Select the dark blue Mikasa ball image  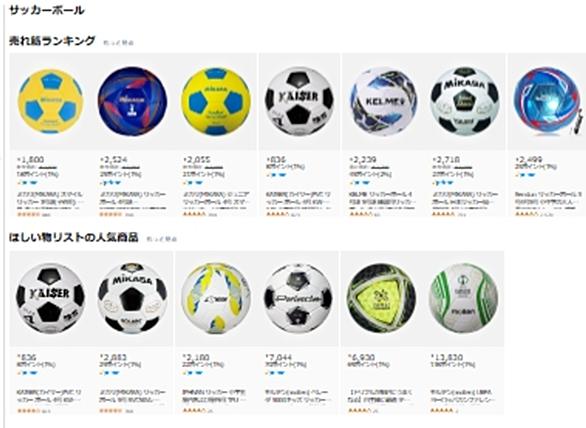point(132,101)
